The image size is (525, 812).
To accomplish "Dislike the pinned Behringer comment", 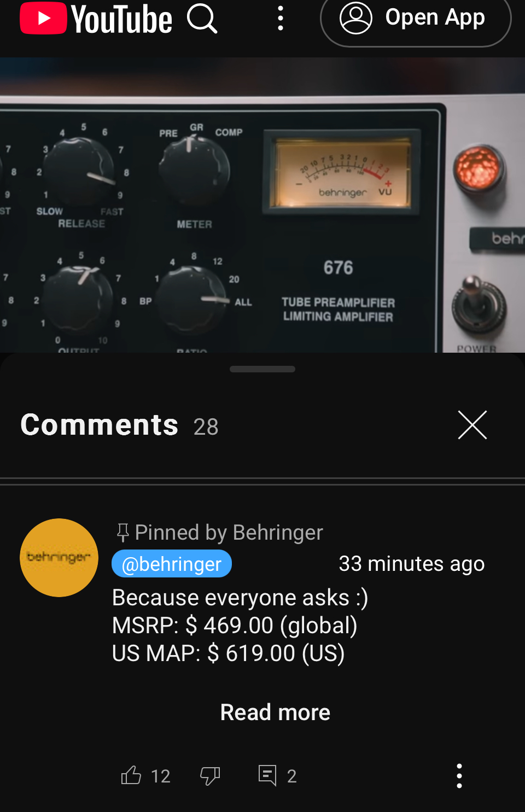I will (210, 775).
